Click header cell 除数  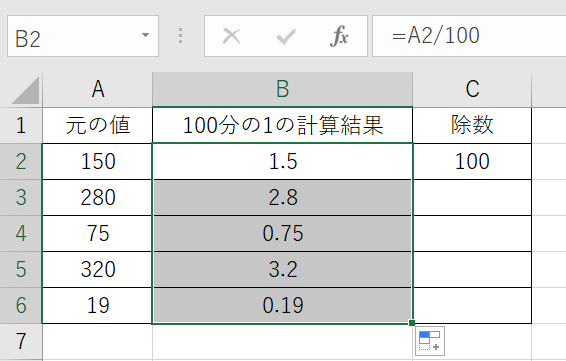(x=472, y=125)
